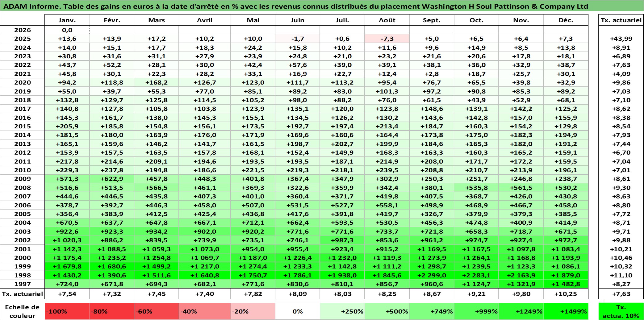The height and width of the screenshot is (320, 644).
Task: Select the '-1,7' cell for June 2025
Action: pyautogui.click(x=298, y=39)
